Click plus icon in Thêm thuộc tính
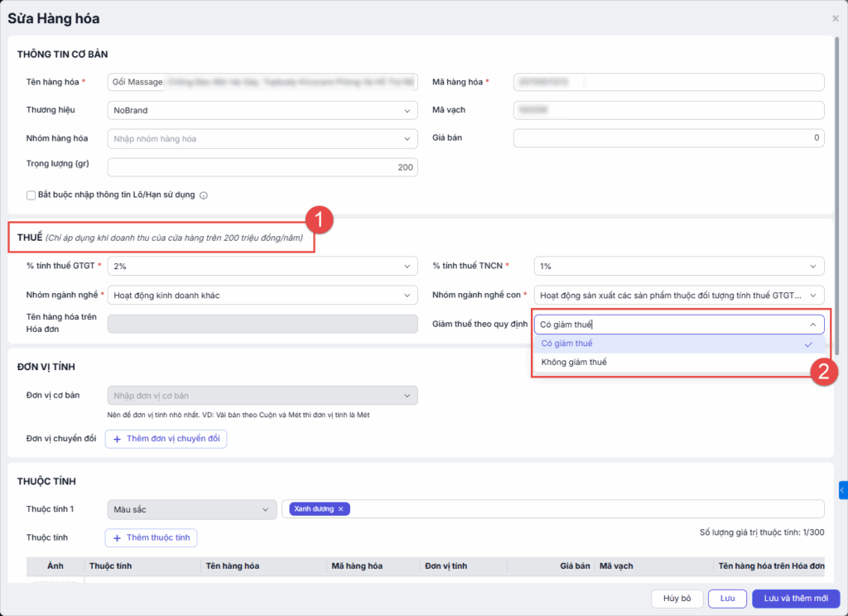 pyautogui.click(x=117, y=538)
